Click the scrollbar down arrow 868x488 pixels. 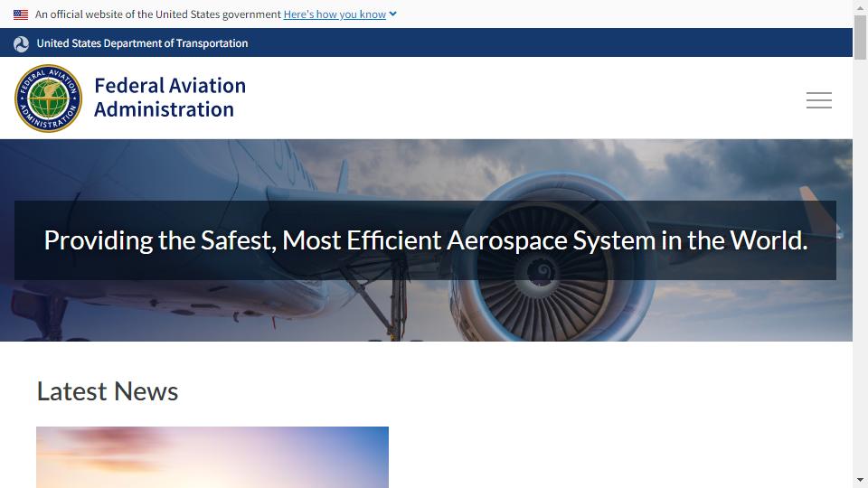(x=860, y=480)
